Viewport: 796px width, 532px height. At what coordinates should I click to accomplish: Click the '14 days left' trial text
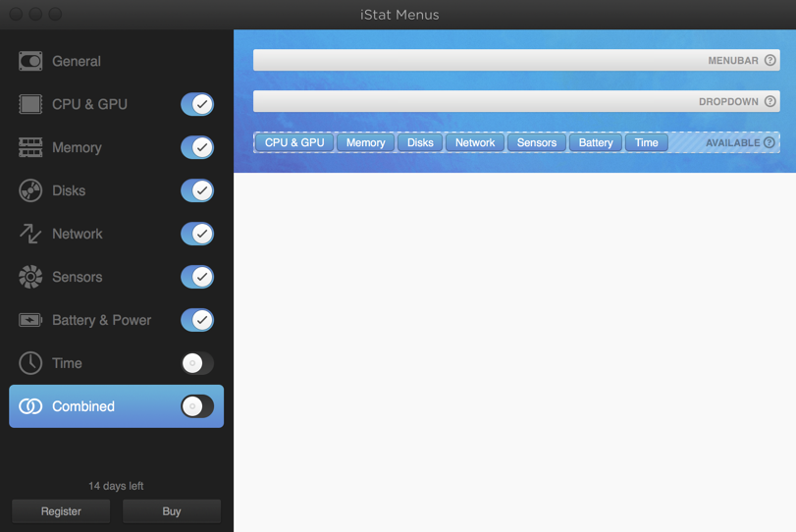(x=116, y=486)
